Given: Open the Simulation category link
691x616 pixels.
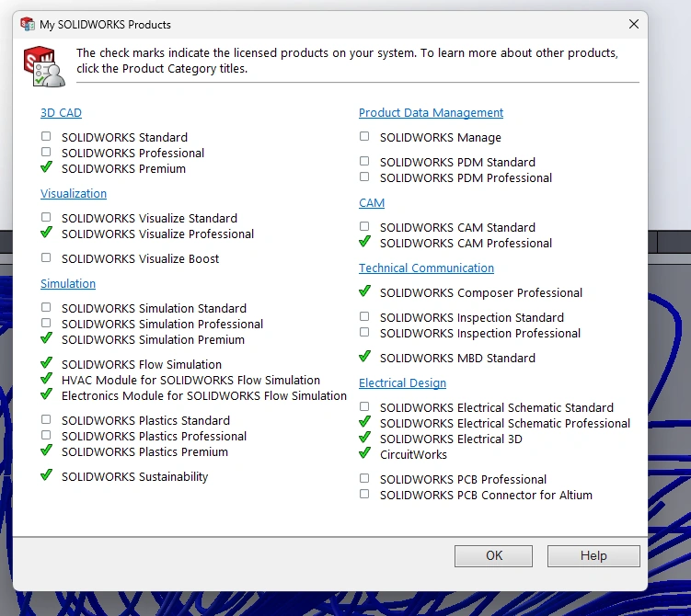Looking at the screenshot, I should pyautogui.click(x=68, y=283).
